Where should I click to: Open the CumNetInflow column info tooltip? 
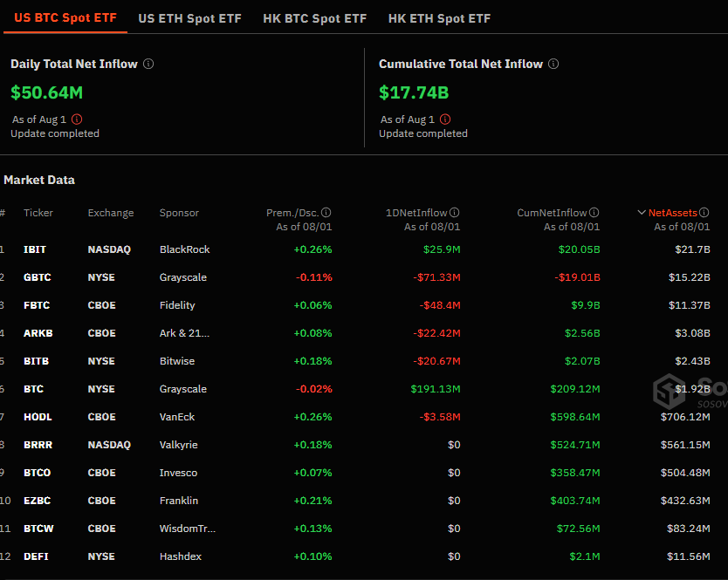point(594,212)
